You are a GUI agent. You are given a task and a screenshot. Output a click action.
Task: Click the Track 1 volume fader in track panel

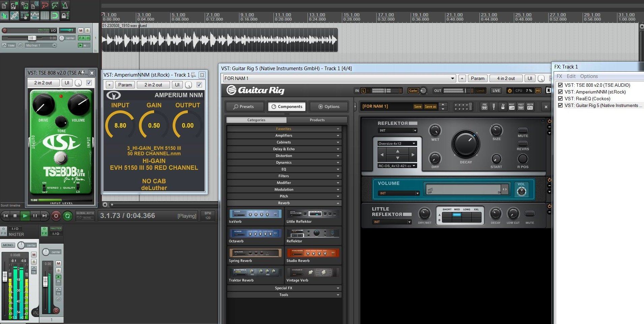[x=32, y=38]
